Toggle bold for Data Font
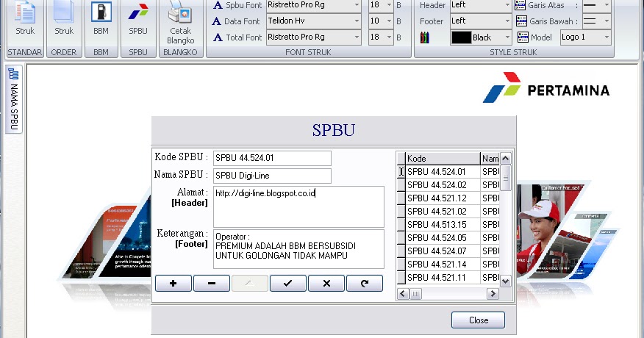 (x=398, y=21)
